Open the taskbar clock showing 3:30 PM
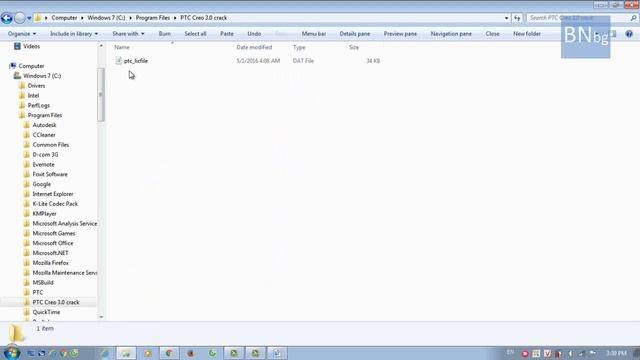Screen dimensions: 640x360 pyautogui.click(x=616, y=353)
